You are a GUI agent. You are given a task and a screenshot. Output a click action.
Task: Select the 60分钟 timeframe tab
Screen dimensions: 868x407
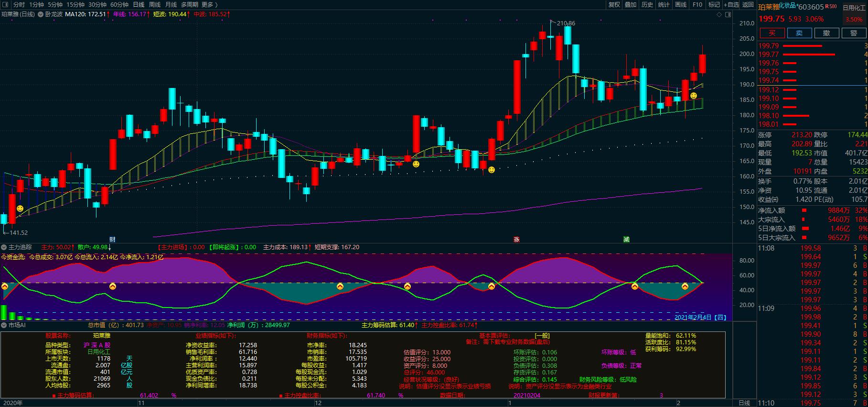click(119, 4)
